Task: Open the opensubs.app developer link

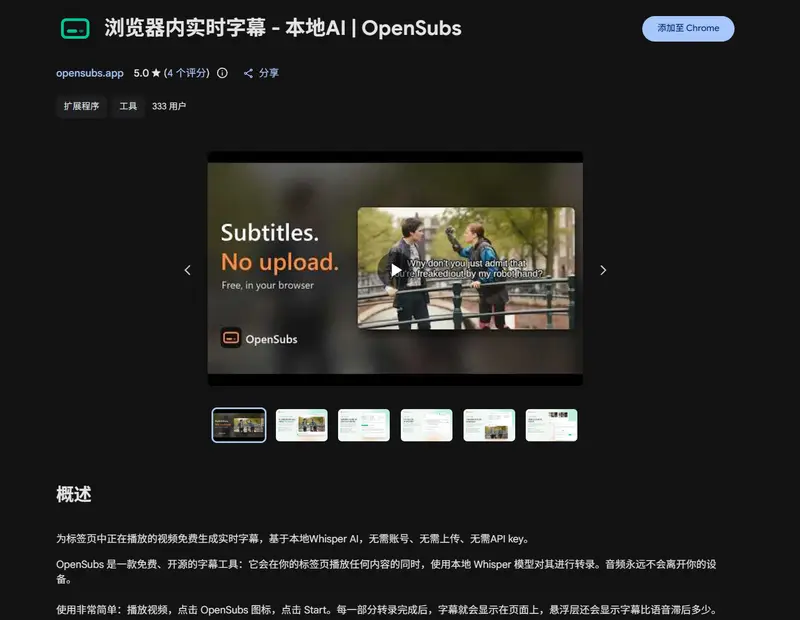Action: point(90,73)
